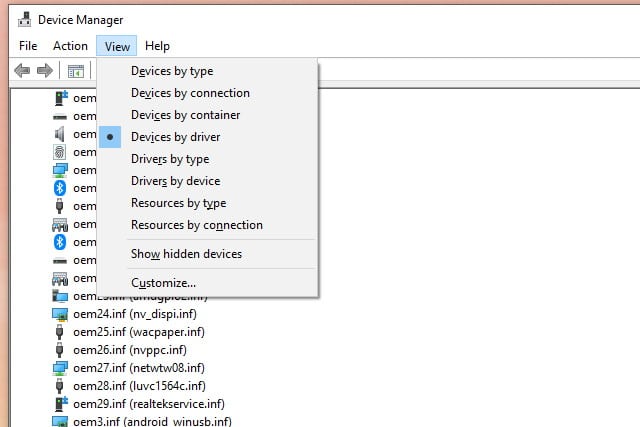
Task: Select Drivers by type menu entry
Action: pyautogui.click(x=168, y=159)
